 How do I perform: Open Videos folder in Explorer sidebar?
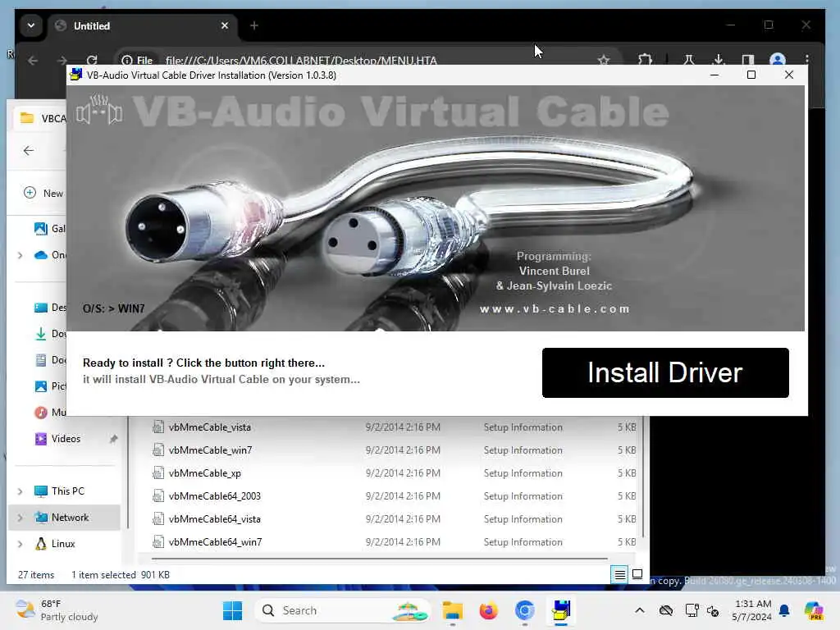coord(57,439)
